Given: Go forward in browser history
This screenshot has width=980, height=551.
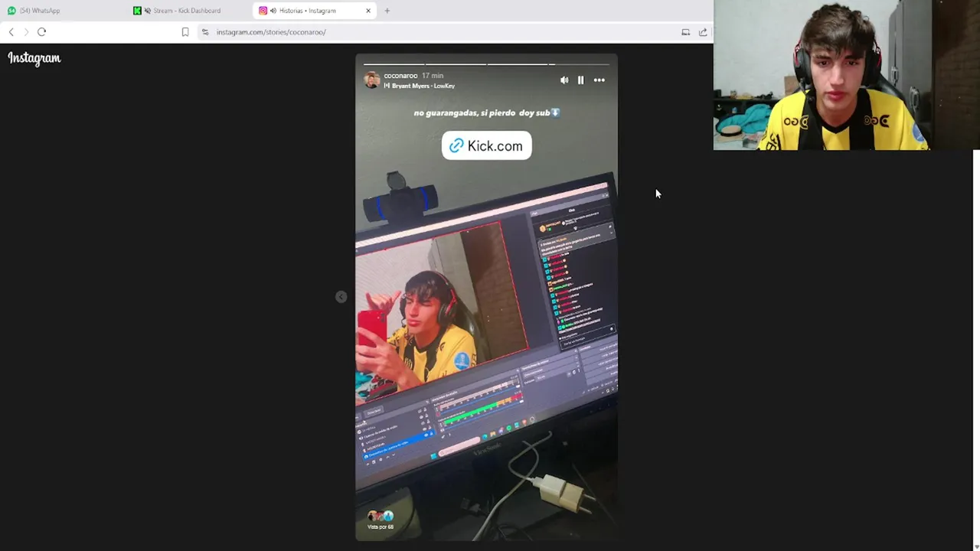Looking at the screenshot, I should pos(26,32).
